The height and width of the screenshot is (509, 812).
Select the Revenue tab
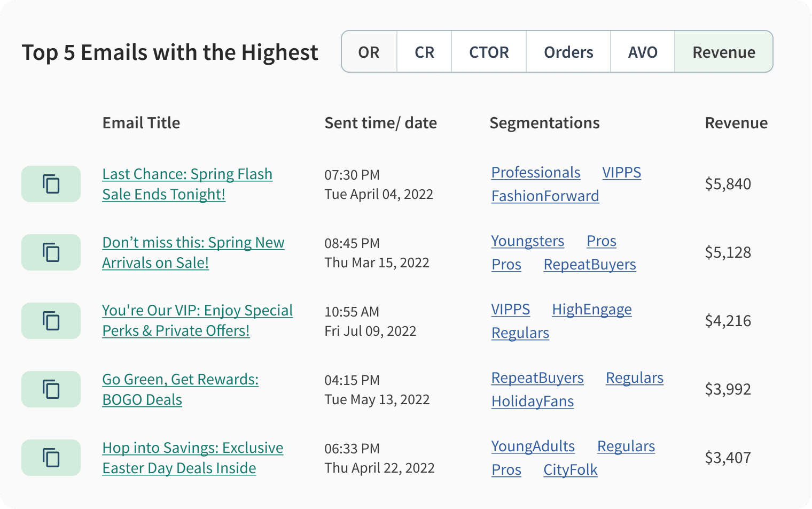[x=724, y=52]
